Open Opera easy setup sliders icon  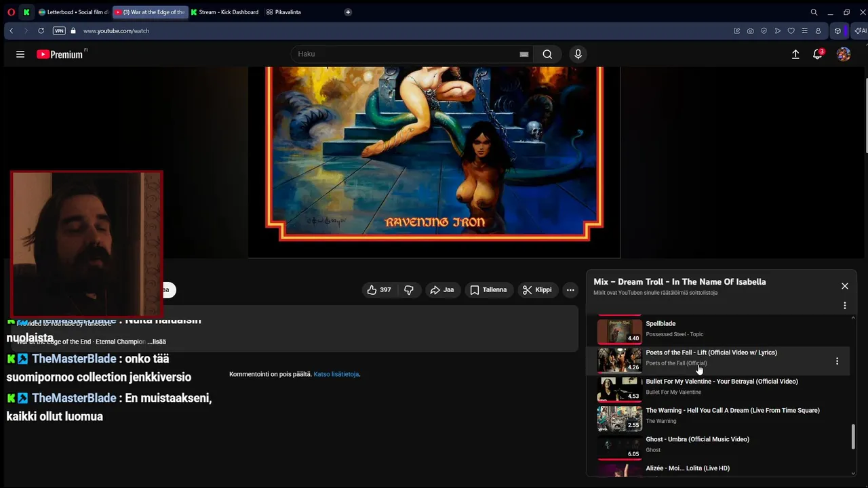pyautogui.click(x=804, y=30)
